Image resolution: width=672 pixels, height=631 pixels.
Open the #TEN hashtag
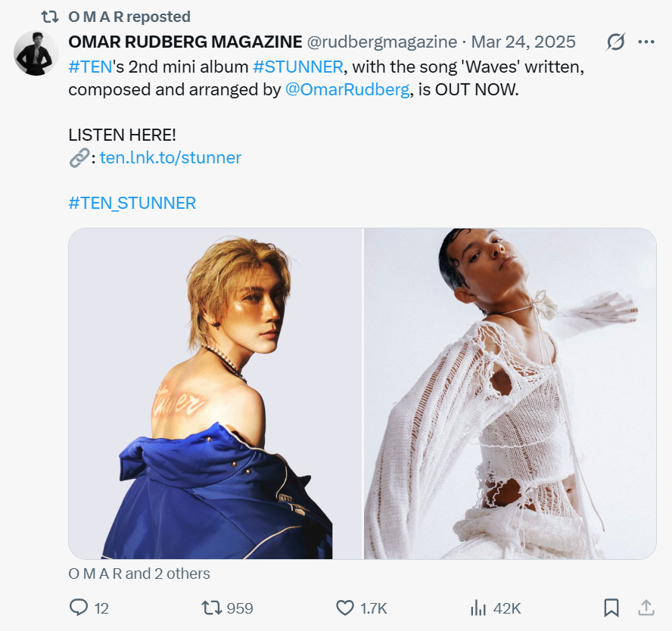[90, 67]
